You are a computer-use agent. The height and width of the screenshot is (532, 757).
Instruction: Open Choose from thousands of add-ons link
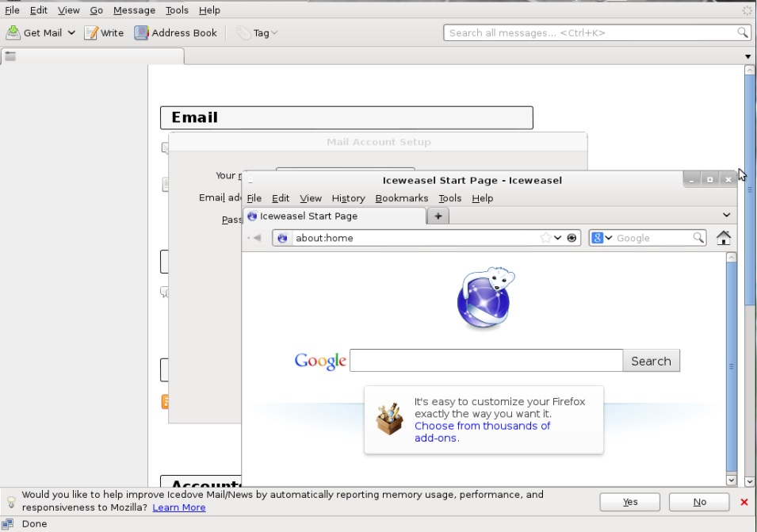click(x=482, y=432)
